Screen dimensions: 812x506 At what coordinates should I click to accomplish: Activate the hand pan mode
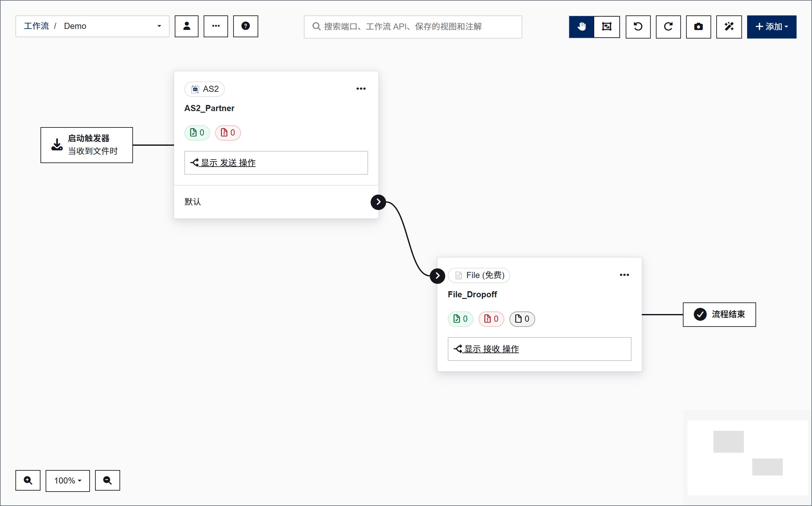(581, 26)
